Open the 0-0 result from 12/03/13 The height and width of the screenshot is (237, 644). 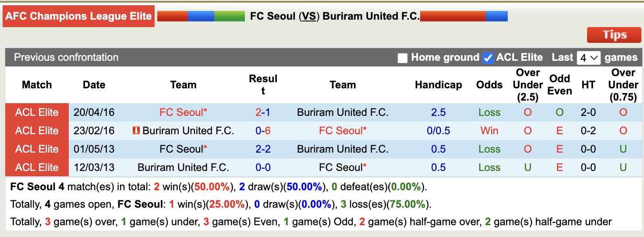point(263,167)
